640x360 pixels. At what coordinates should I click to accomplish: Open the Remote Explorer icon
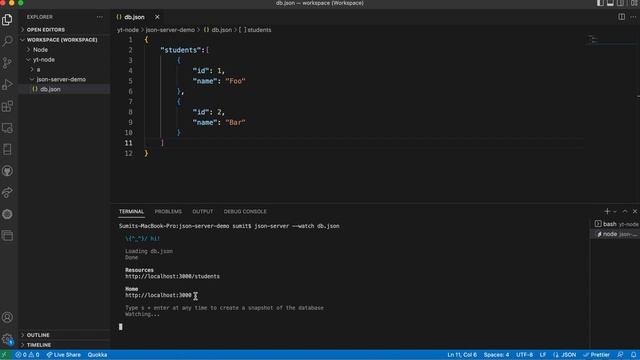pos(7,128)
